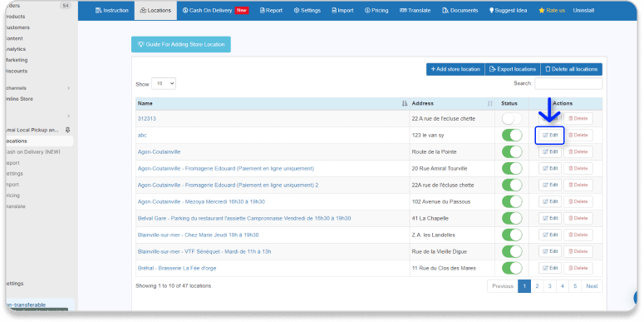
Task: Open Online Store in sidebar
Action: pos(19,99)
